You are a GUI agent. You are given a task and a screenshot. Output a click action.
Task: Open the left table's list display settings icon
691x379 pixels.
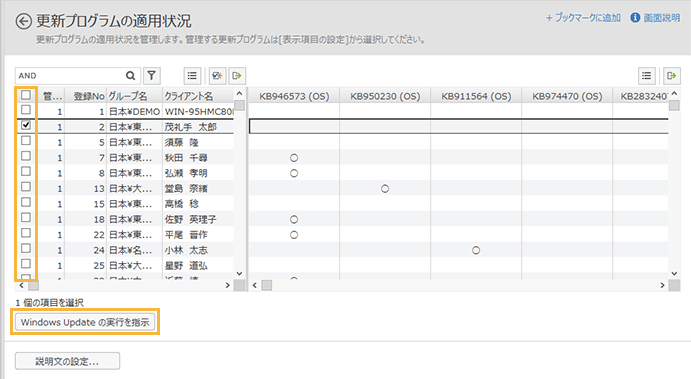click(x=192, y=76)
